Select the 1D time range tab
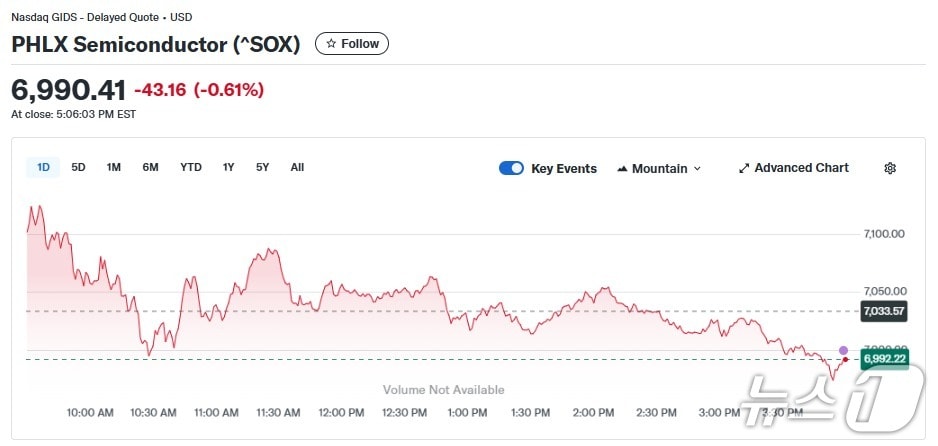The width and height of the screenshot is (938, 446). pyautogui.click(x=43, y=167)
